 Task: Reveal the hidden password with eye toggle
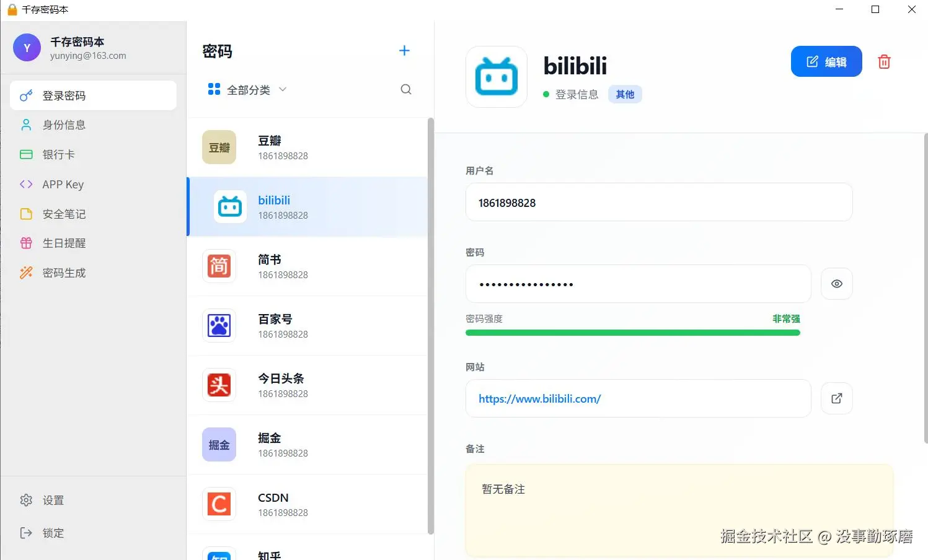pyautogui.click(x=836, y=284)
